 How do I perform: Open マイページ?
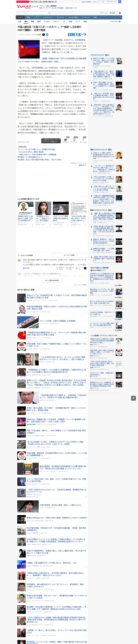coord(103,13)
